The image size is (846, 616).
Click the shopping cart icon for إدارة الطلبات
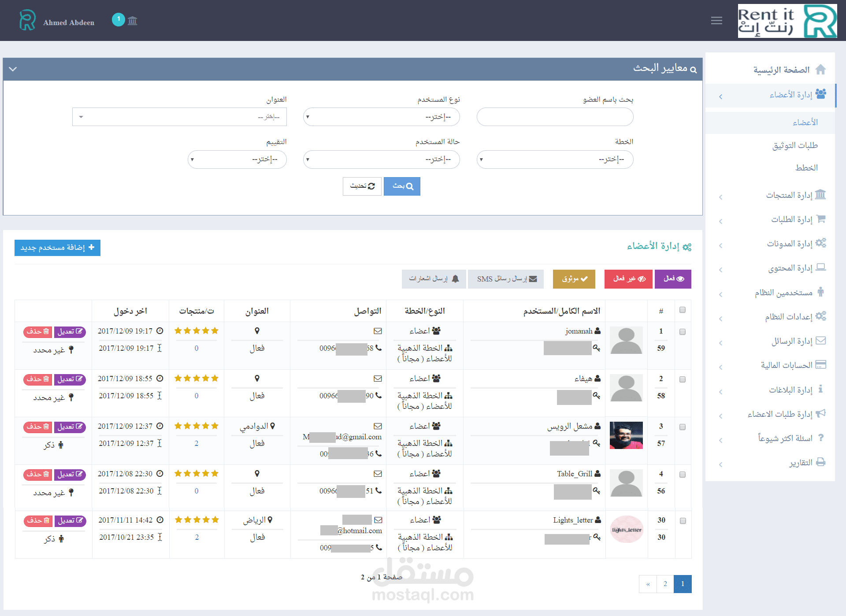tap(820, 219)
